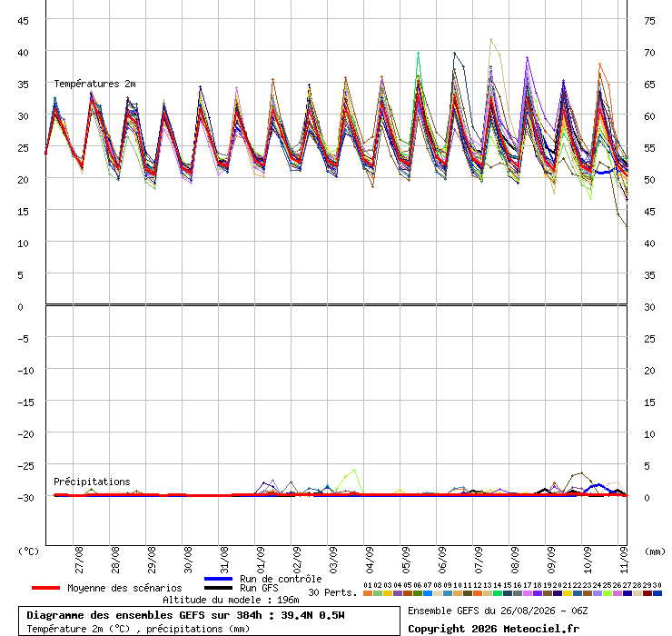The width and height of the screenshot is (672, 636).
Task: Select the dark teal swatch for perturbation 15
Action: click(508, 593)
